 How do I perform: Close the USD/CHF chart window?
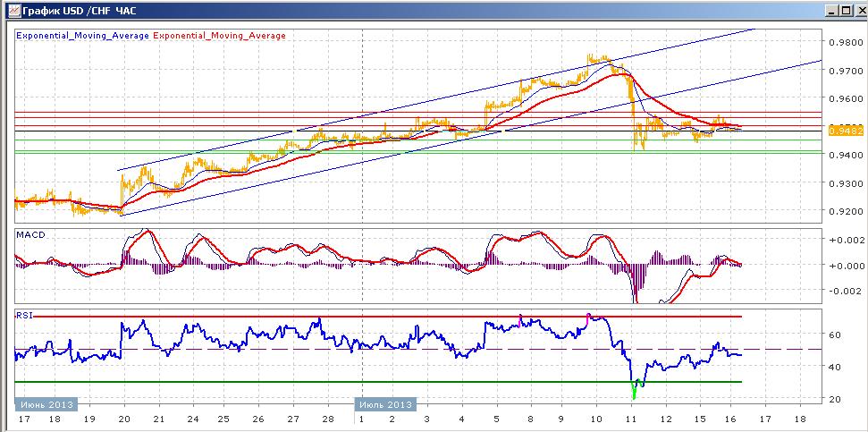(x=858, y=11)
